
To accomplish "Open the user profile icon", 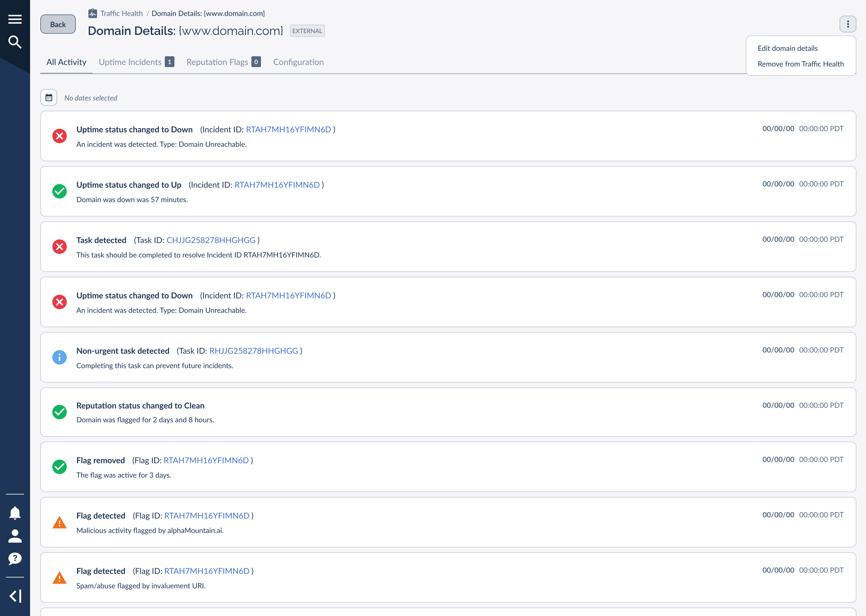I will pos(15,536).
